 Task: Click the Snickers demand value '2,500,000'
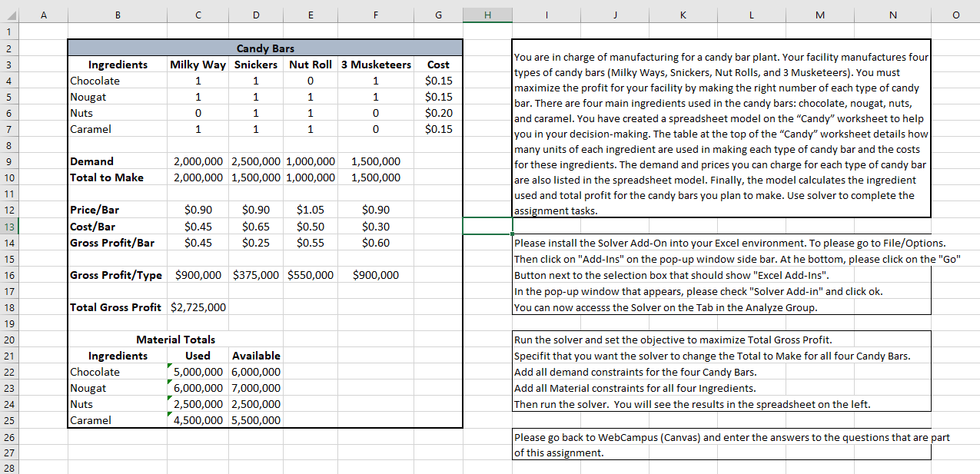pos(256,161)
